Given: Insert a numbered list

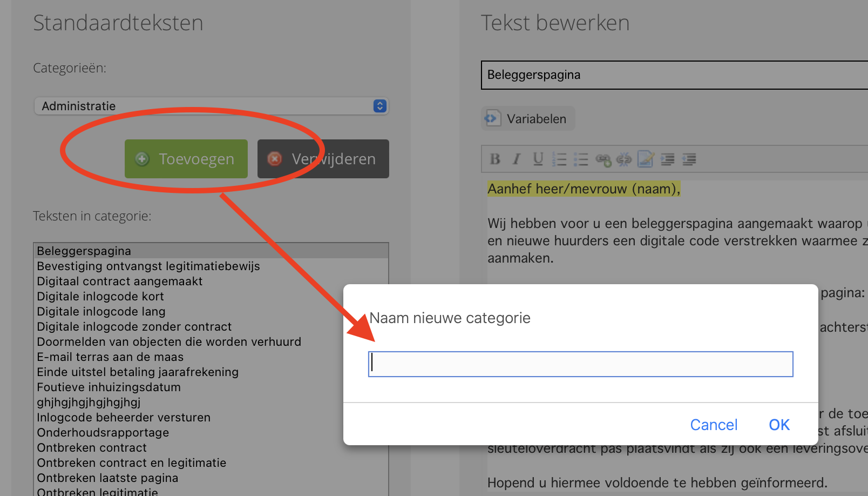Looking at the screenshot, I should tap(559, 159).
